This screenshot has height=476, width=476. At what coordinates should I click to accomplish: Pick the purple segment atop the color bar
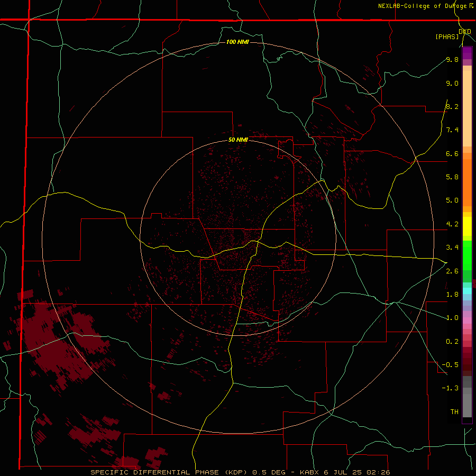pyautogui.click(x=467, y=53)
